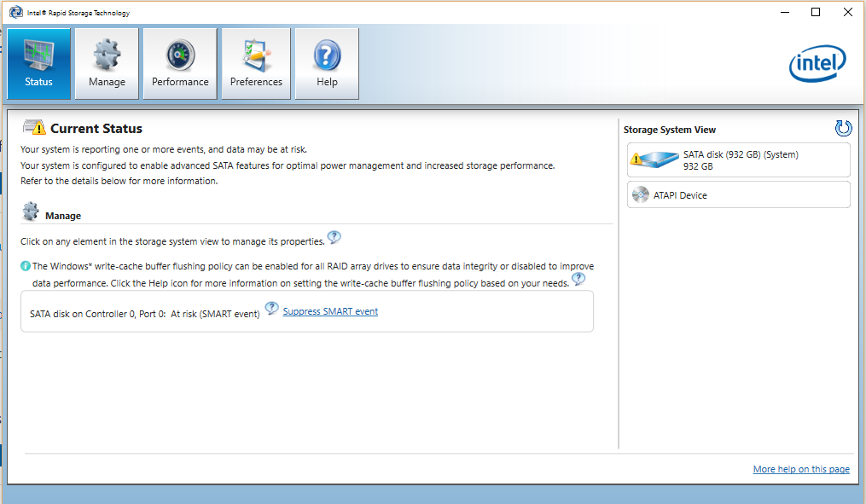Click the Current Status warning icon

(x=34, y=128)
